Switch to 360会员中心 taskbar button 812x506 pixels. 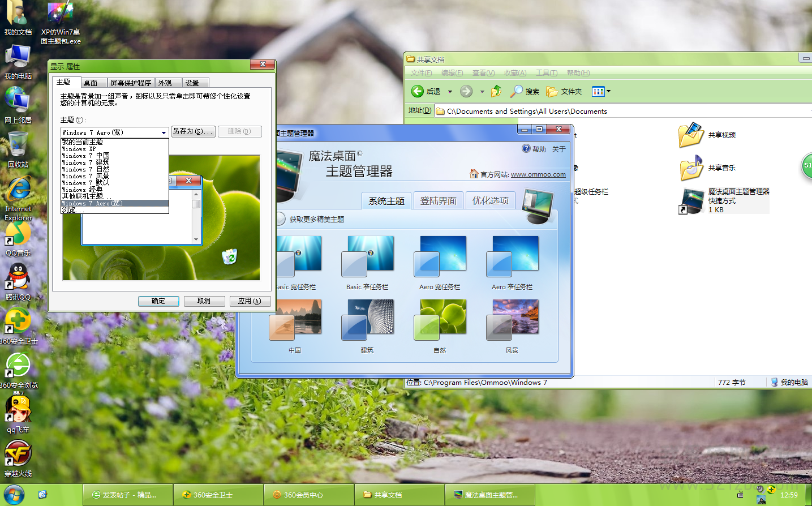point(308,495)
